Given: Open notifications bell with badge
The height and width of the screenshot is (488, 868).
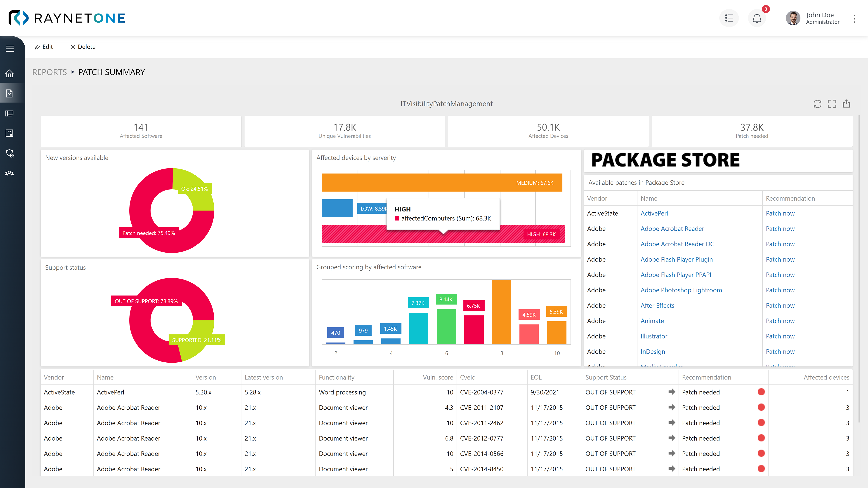Looking at the screenshot, I should [757, 18].
